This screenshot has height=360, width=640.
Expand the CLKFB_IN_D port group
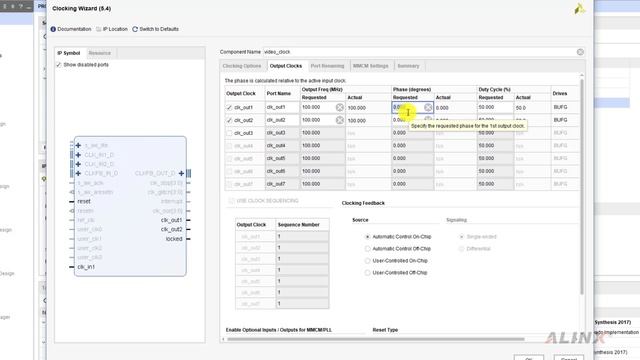click(78, 173)
